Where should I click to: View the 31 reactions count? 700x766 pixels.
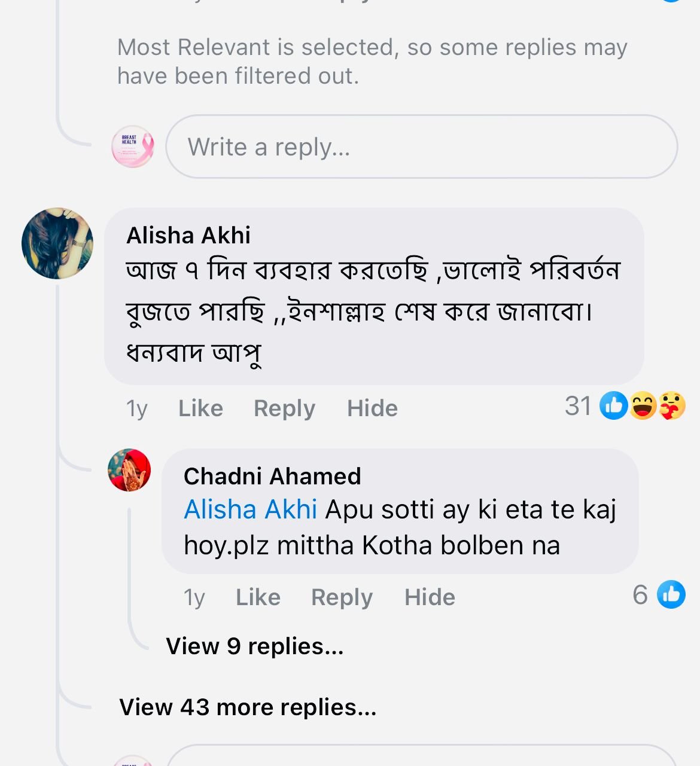(x=578, y=407)
